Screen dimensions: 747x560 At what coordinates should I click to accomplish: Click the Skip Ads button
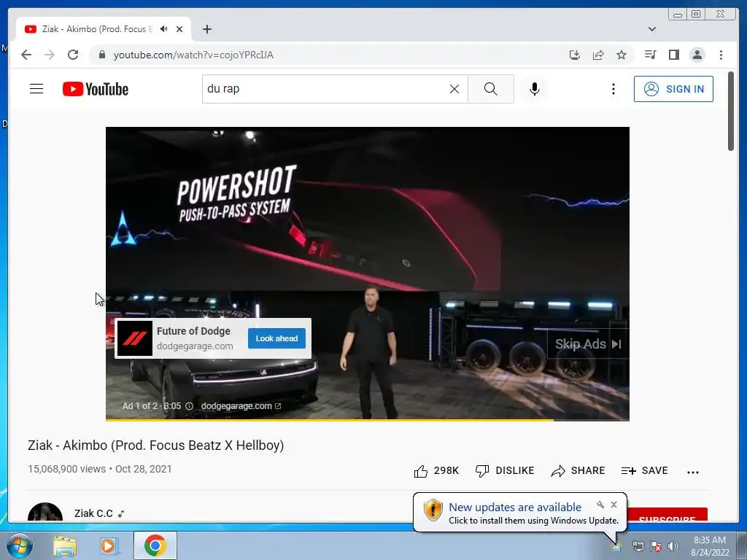coord(588,344)
